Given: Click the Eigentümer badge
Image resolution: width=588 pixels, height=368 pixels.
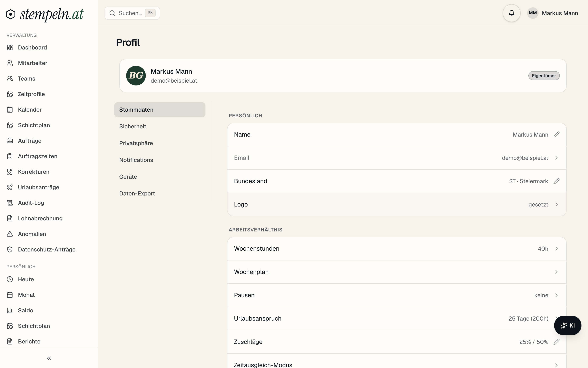Looking at the screenshot, I should (x=544, y=76).
